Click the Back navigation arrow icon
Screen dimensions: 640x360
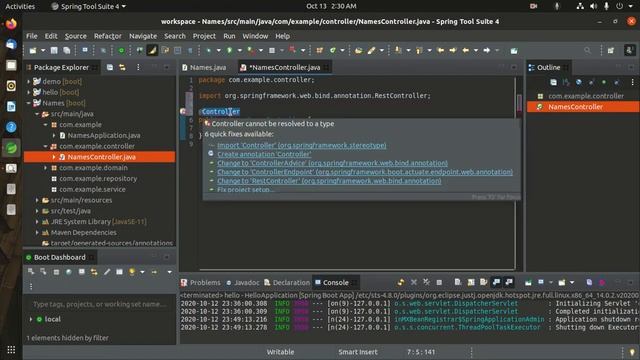pyautogui.click(x=466, y=50)
